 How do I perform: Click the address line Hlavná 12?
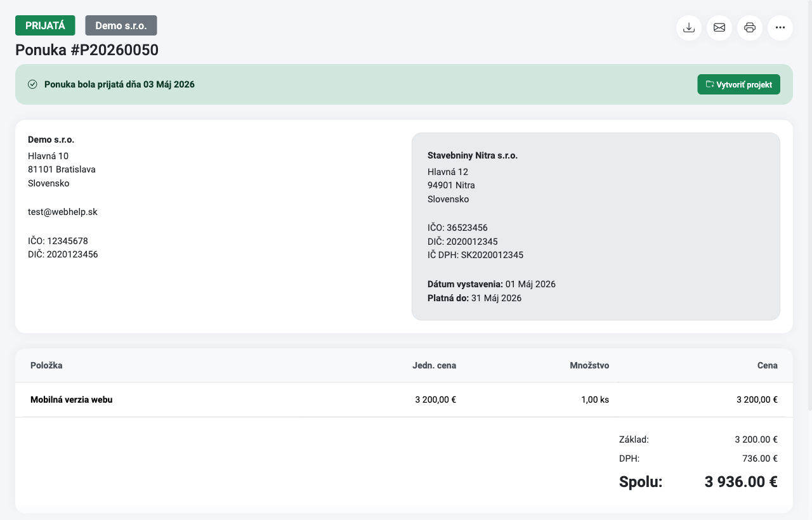(x=448, y=172)
